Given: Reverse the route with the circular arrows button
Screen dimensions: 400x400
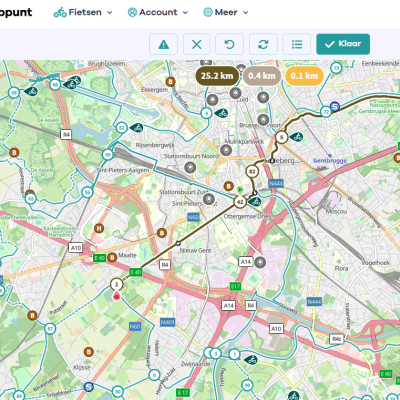Looking at the screenshot, I should coord(263,44).
